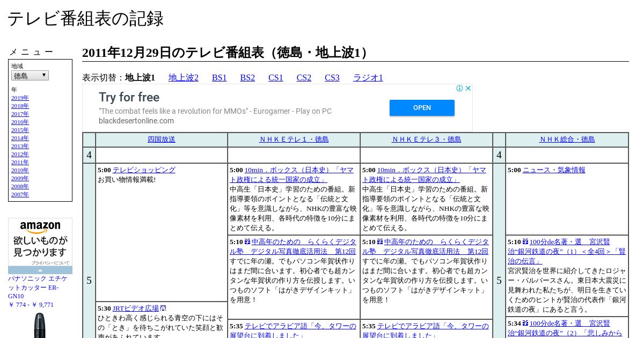Open the 2014年 archive link
Viewport: 644px width, 338px height.
(x=20, y=138)
